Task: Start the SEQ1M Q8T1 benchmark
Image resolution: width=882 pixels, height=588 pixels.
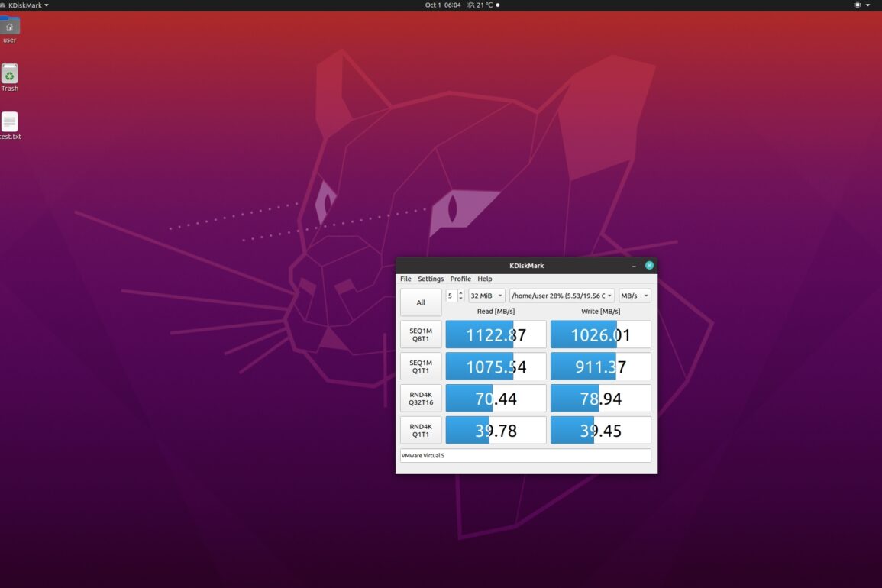Action: (421, 334)
